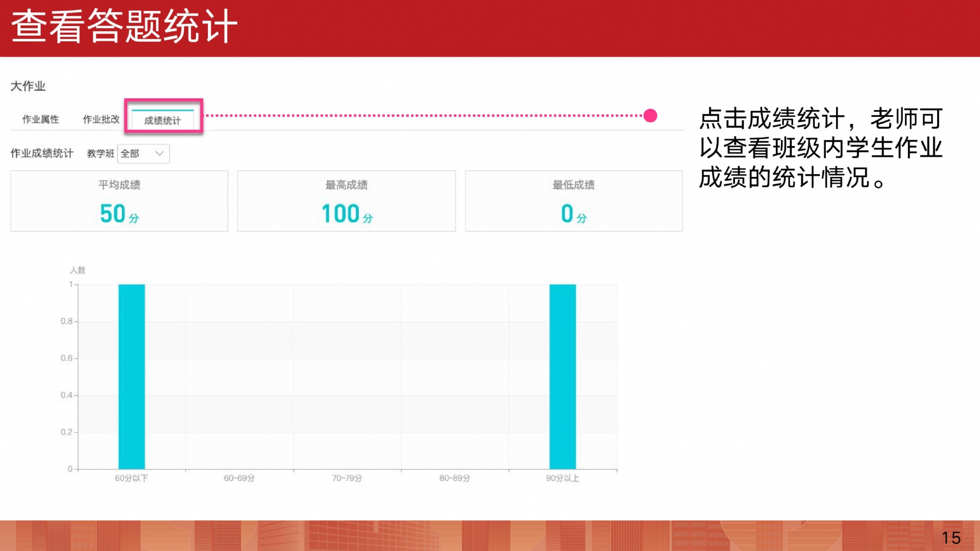Switch to the 作业批改 tab
The width and height of the screenshot is (980, 551).
click(101, 119)
